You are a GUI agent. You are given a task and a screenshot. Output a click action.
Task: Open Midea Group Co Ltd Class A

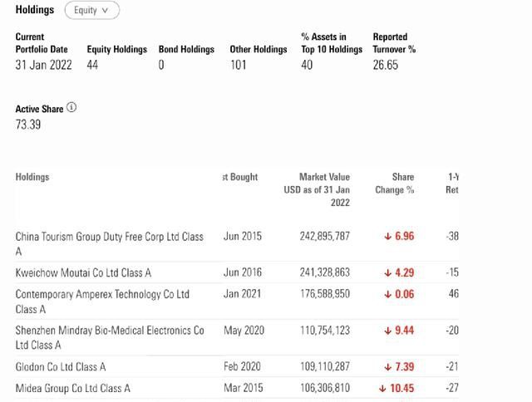click(x=72, y=388)
